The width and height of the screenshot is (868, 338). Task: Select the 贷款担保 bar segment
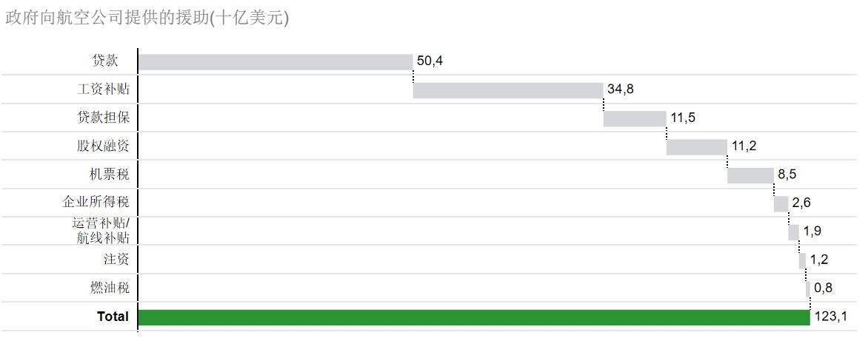[635, 118]
